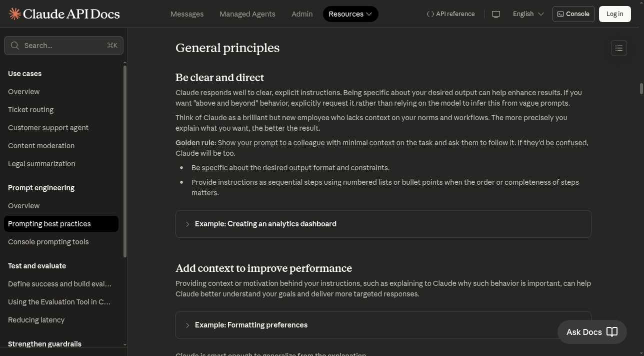Click the Use cases section heading
Screen dimensions: 644x356
coord(24,74)
